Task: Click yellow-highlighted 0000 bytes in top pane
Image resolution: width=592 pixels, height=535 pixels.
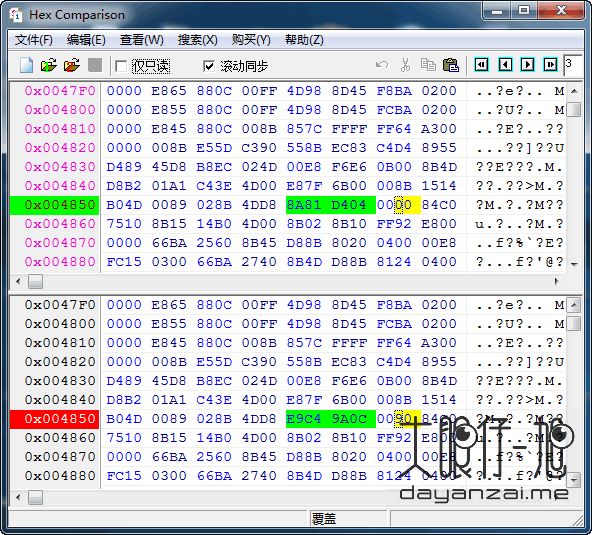Action: pos(394,205)
